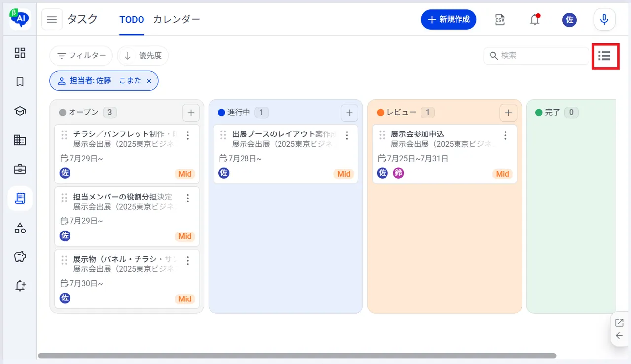Image resolution: width=631 pixels, height=364 pixels.
Task: Open the 佐 user avatar menu
Action: click(569, 20)
